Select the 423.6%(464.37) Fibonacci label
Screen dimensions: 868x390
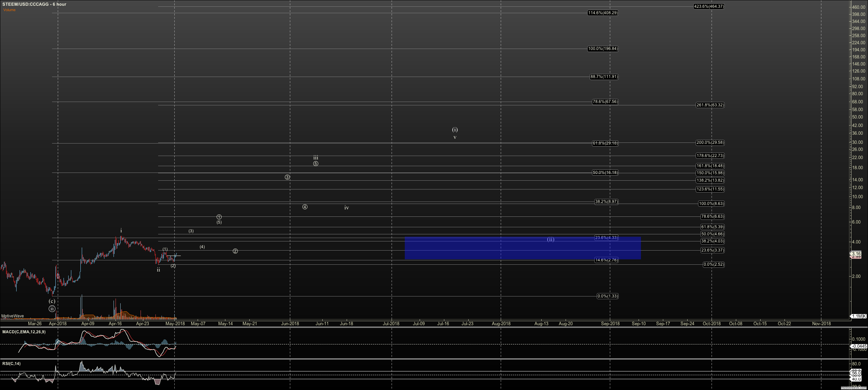(709, 6)
